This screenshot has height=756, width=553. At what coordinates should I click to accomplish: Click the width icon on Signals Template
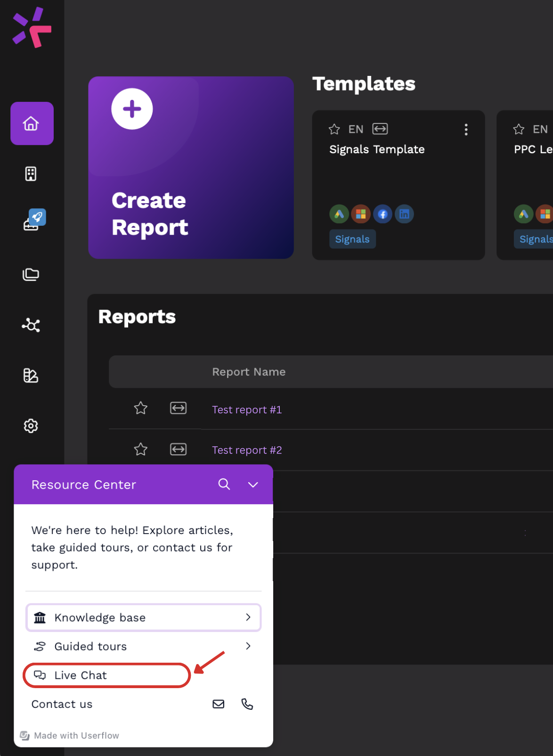[380, 129]
